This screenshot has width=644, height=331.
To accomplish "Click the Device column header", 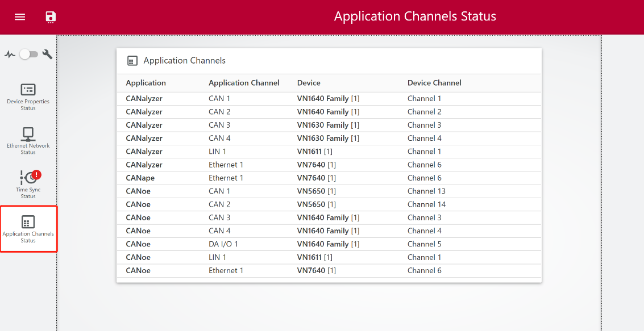I will click(x=309, y=83).
